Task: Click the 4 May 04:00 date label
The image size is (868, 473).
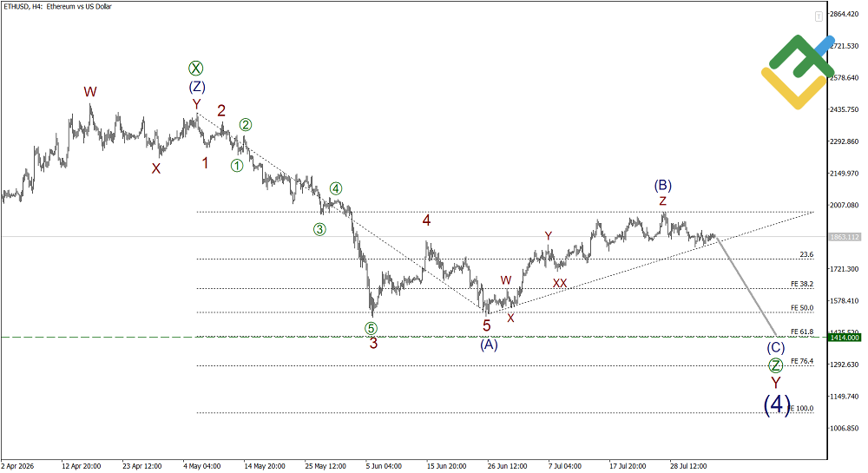Action: [x=202, y=466]
